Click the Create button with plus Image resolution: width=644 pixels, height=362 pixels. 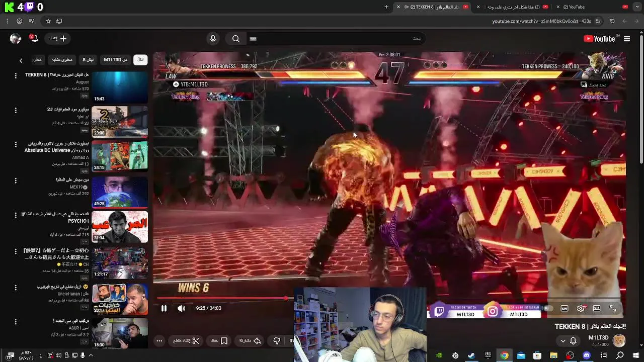[58, 38]
